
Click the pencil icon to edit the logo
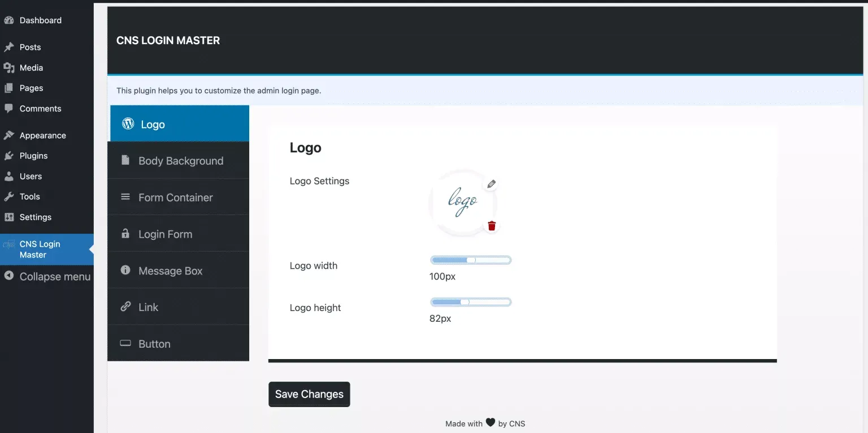coord(491,183)
